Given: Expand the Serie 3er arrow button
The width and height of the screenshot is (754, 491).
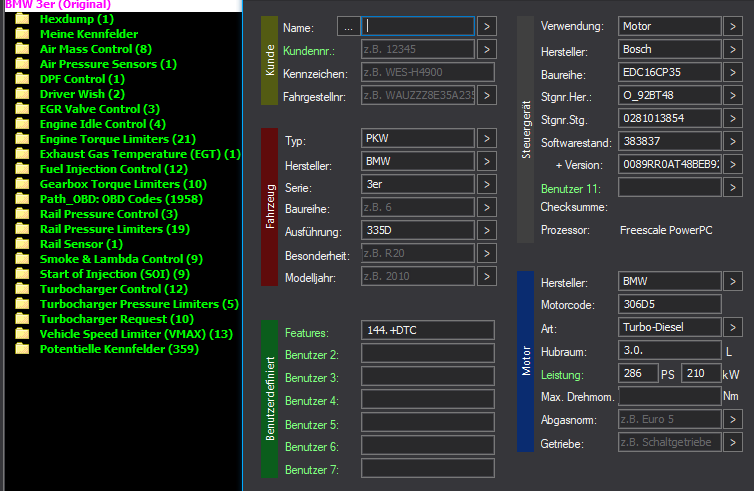Looking at the screenshot, I should [487, 185].
